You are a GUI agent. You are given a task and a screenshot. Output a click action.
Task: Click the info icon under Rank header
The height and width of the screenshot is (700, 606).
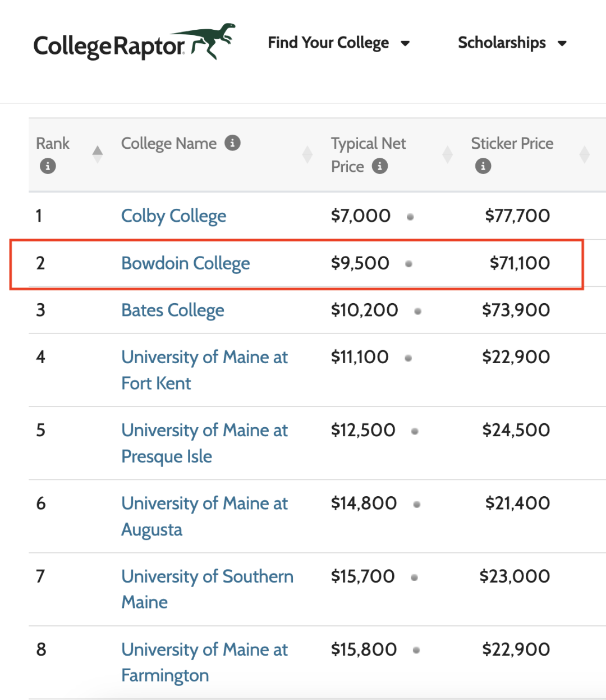click(x=48, y=166)
